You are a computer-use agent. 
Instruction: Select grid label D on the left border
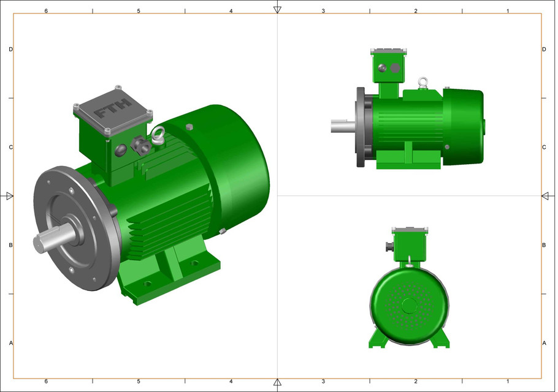pos(9,48)
